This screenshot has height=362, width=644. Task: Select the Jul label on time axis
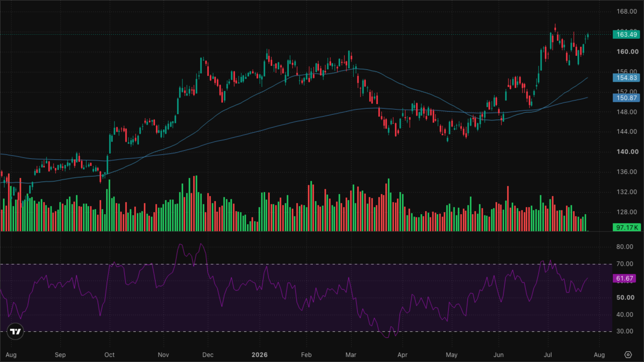548,355
